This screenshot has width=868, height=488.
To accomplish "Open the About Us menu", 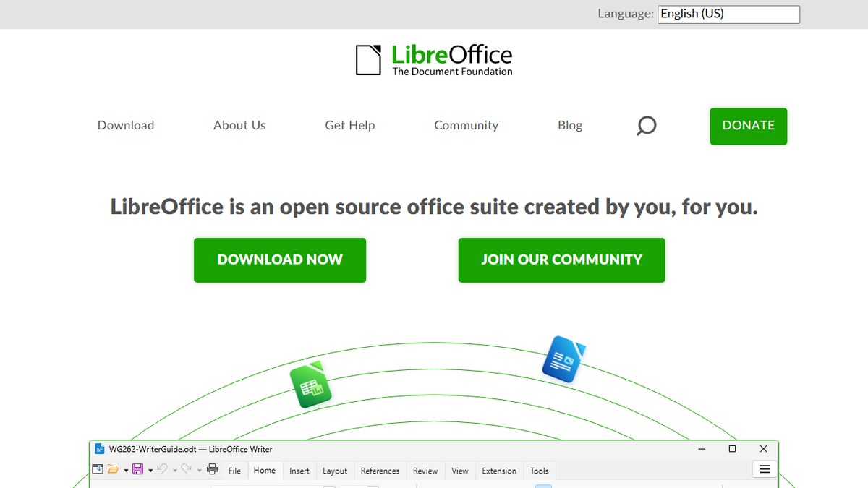I will 239,125.
